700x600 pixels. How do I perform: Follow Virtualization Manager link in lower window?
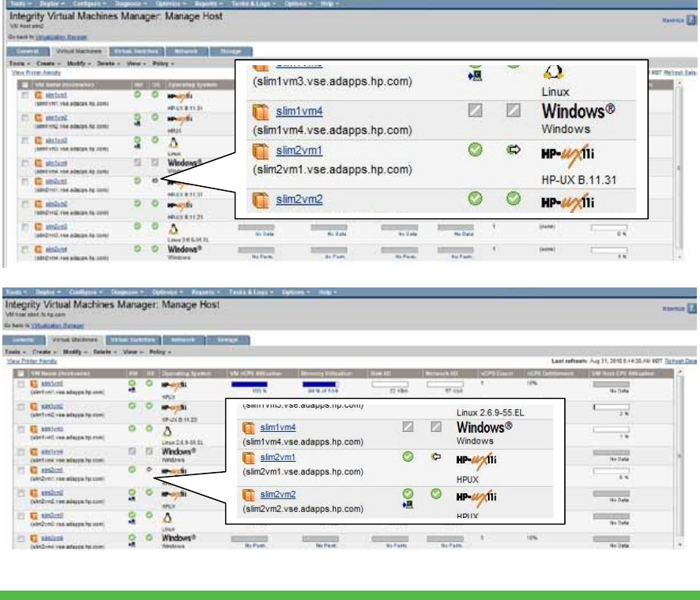click(57, 326)
